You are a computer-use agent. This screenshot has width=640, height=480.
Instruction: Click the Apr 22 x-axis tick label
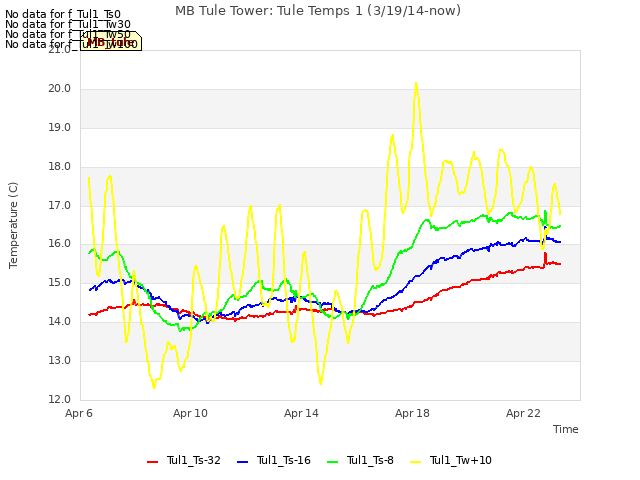(523, 413)
